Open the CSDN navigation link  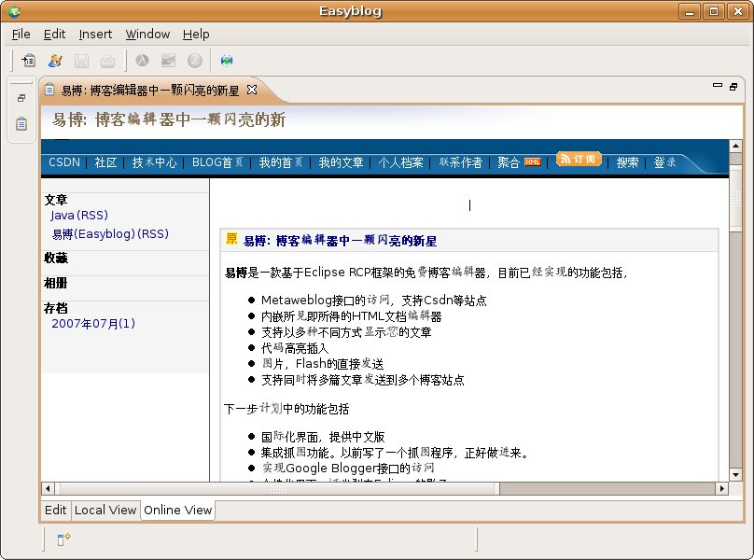64,162
